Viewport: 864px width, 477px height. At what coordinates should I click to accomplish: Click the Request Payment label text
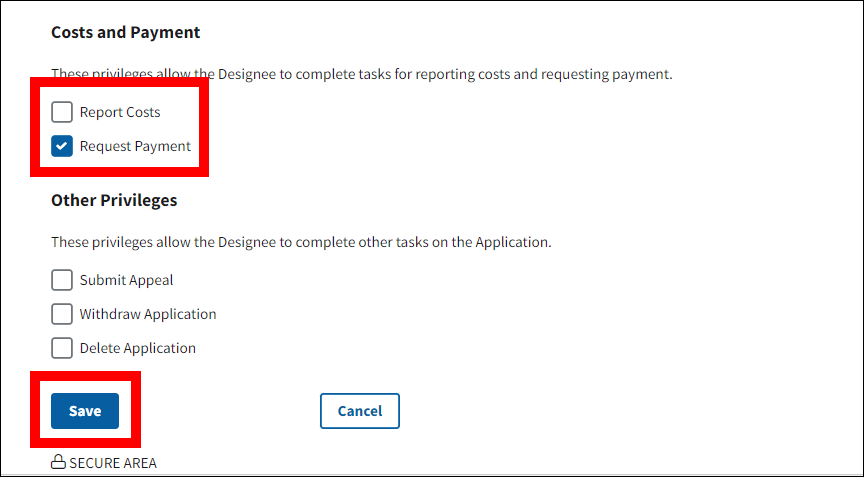135,146
